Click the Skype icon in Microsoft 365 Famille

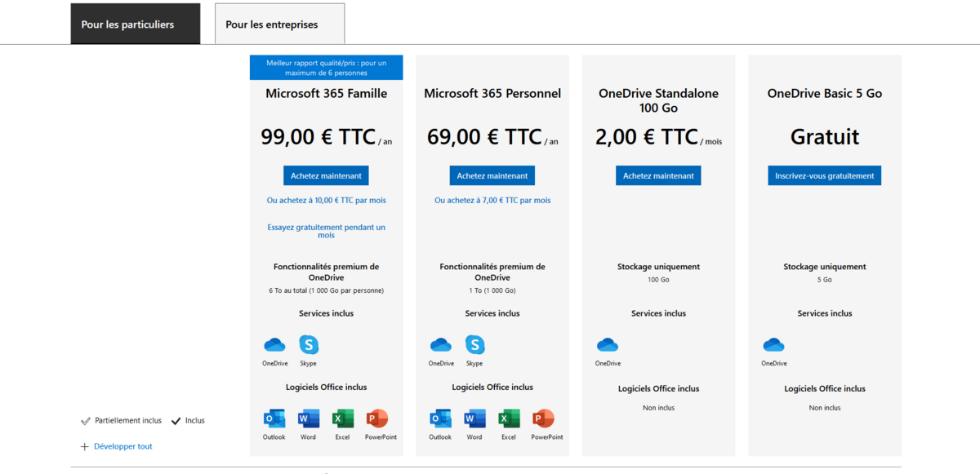[x=309, y=344]
